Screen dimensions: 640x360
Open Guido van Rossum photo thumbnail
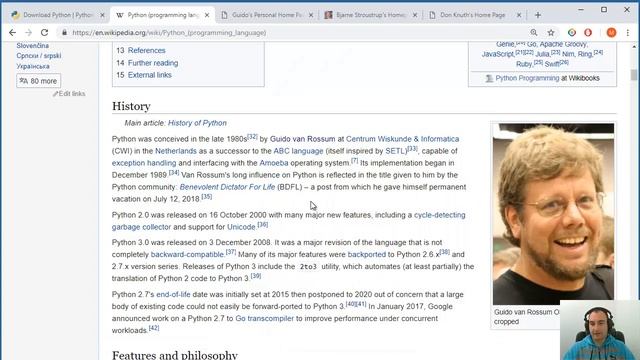pyautogui.click(x=553, y=214)
